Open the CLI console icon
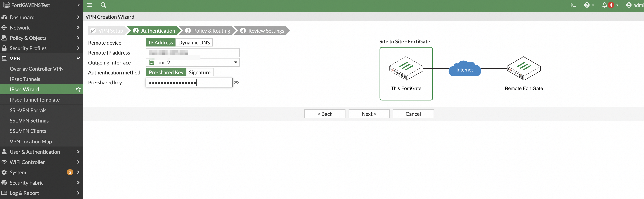Screen dimensions: 644x199 click(573, 5)
